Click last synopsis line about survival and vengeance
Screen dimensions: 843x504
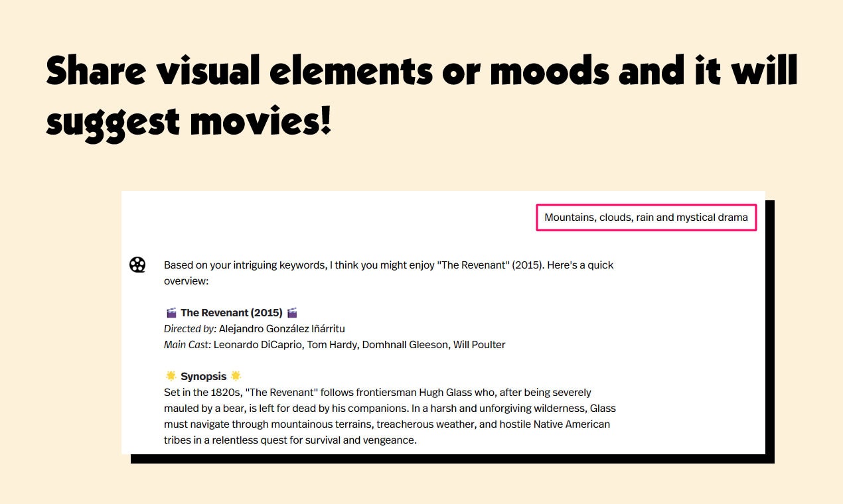coord(290,440)
